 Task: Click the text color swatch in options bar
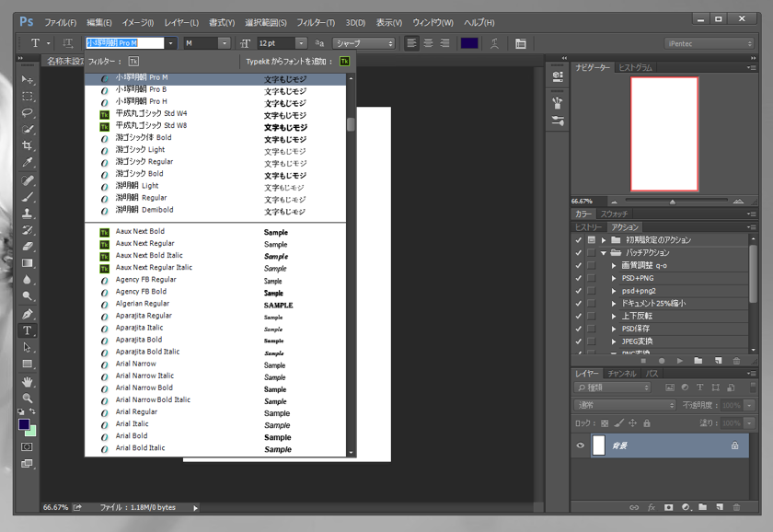pos(469,43)
